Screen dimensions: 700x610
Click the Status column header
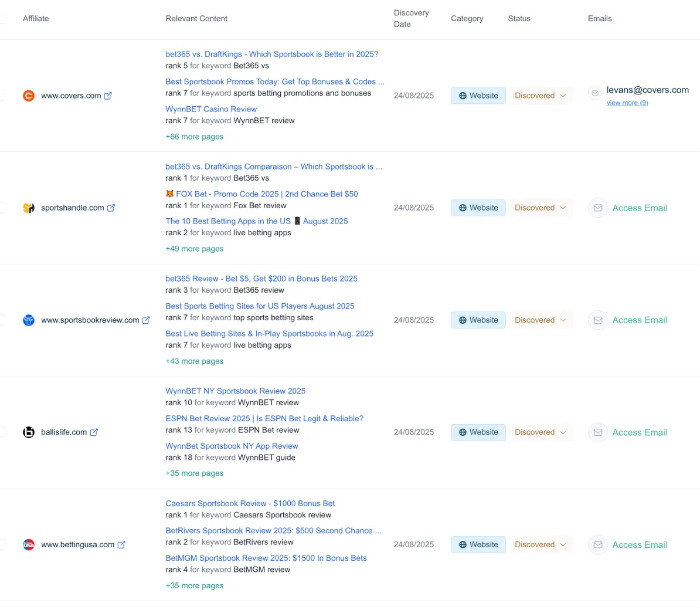click(x=519, y=18)
